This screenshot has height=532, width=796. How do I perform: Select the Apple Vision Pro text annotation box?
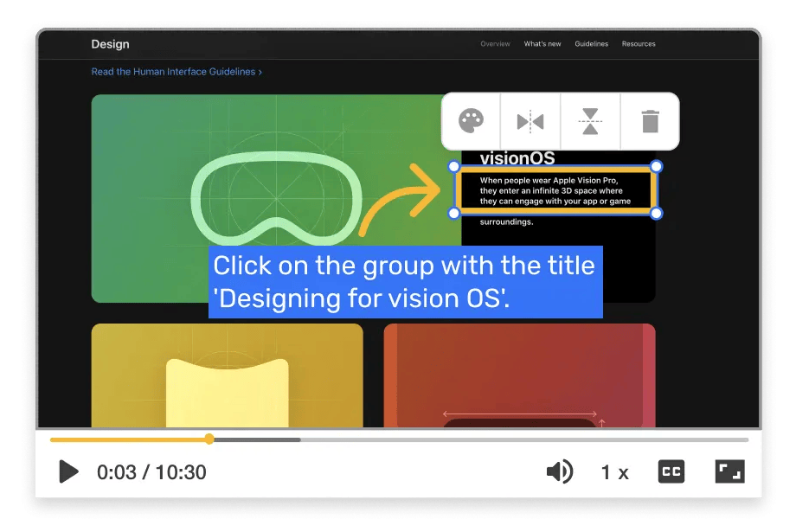point(555,189)
